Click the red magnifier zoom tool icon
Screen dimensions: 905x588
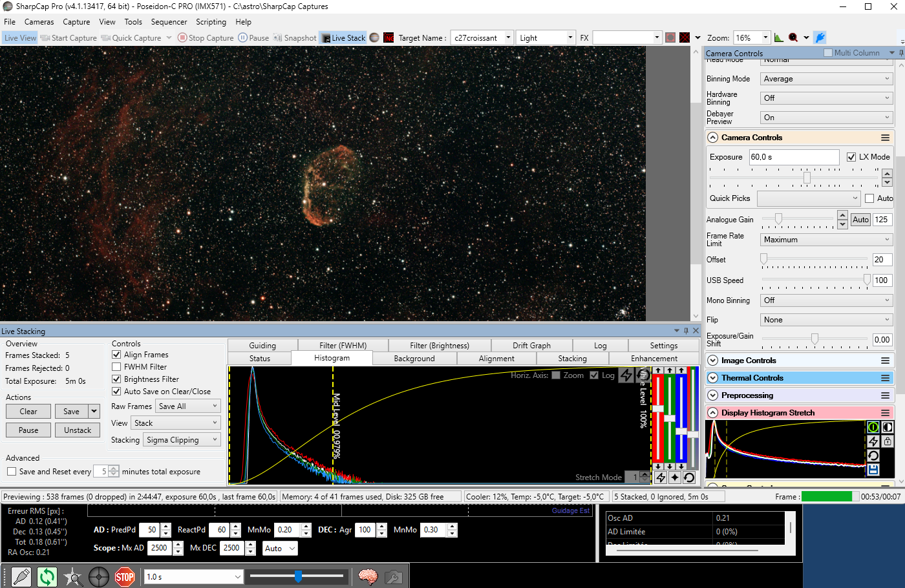point(793,37)
